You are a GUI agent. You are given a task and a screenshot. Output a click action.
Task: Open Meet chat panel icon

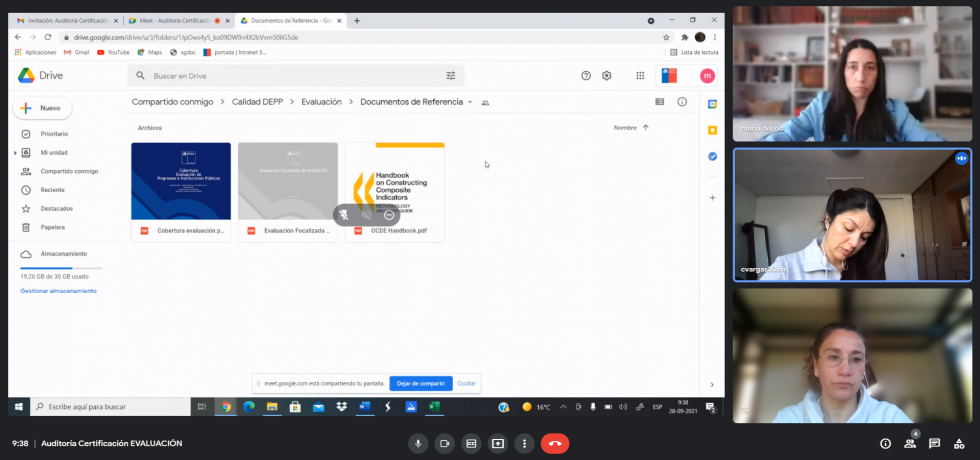pos(934,444)
